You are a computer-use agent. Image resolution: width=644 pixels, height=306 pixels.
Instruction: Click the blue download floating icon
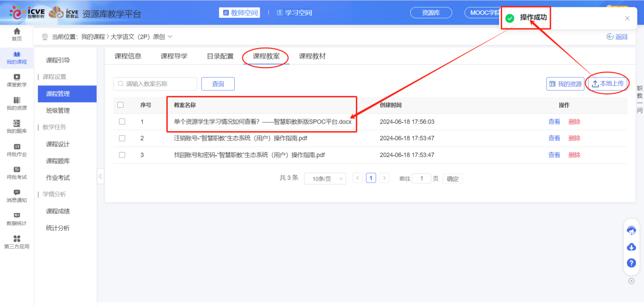point(631,247)
